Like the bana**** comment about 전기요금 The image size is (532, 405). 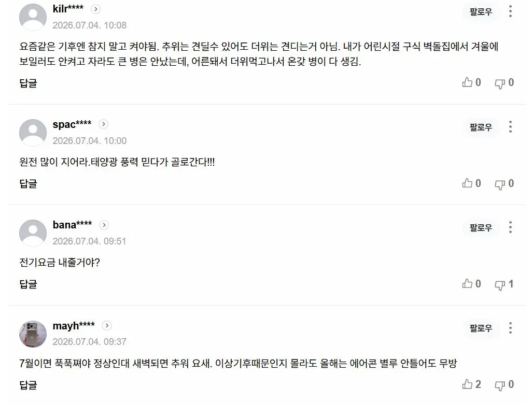point(467,284)
